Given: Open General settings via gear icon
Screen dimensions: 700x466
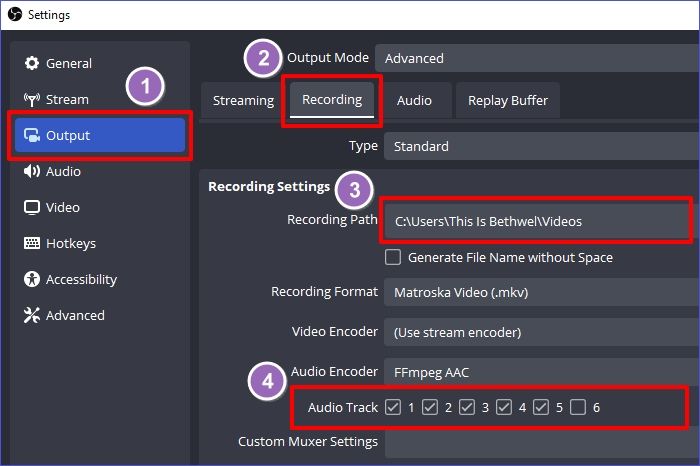Looking at the screenshot, I should click(31, 63).
